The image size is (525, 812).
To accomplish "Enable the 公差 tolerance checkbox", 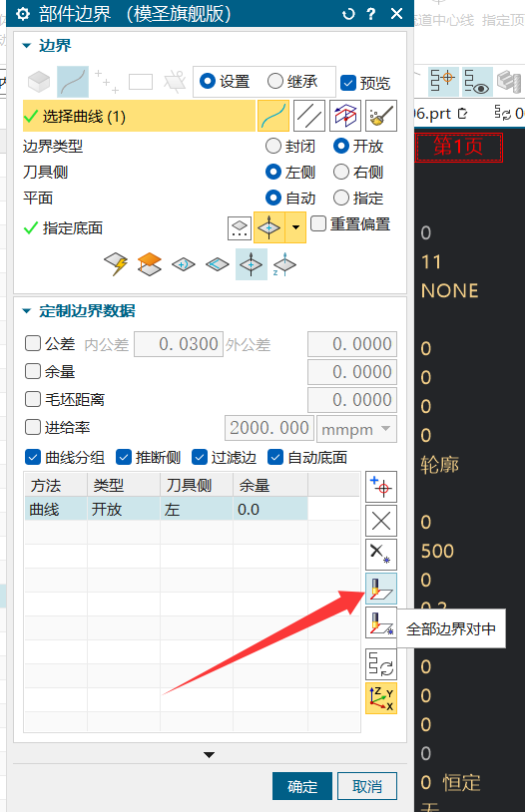I will [33, 343].
